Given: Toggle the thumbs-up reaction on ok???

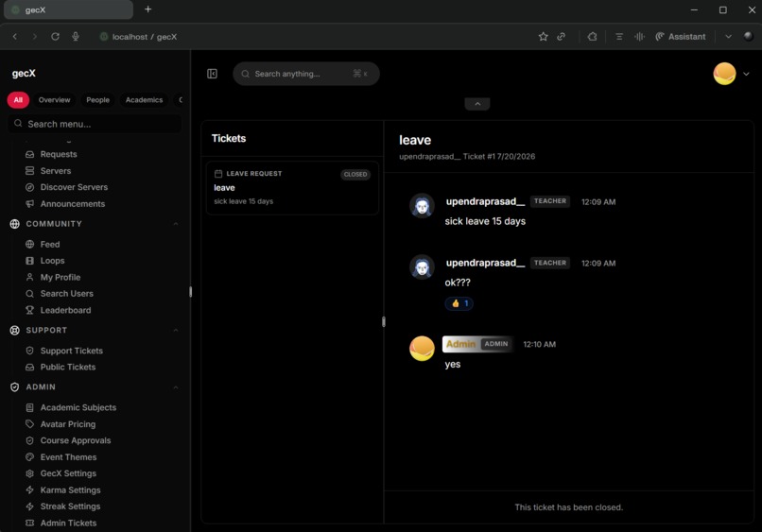Looking at the screenshot, I should point(459,303).
